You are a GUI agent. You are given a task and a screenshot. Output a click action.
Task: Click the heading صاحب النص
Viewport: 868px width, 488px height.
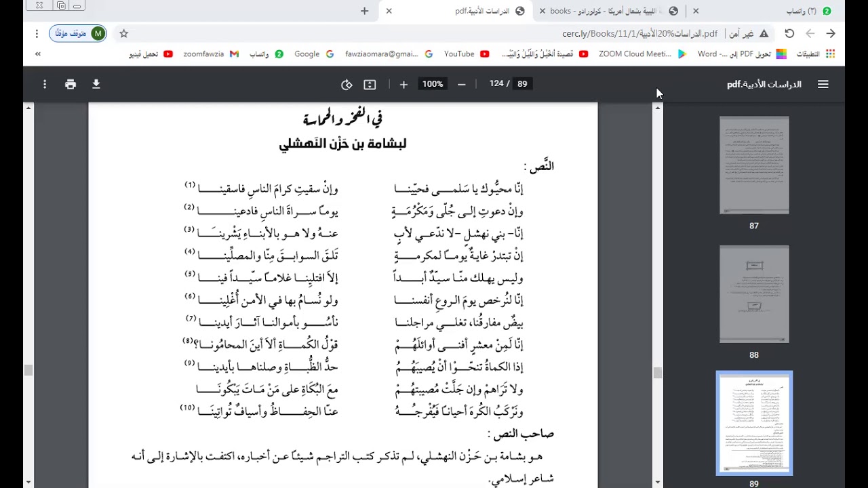(x=521, y=433)
